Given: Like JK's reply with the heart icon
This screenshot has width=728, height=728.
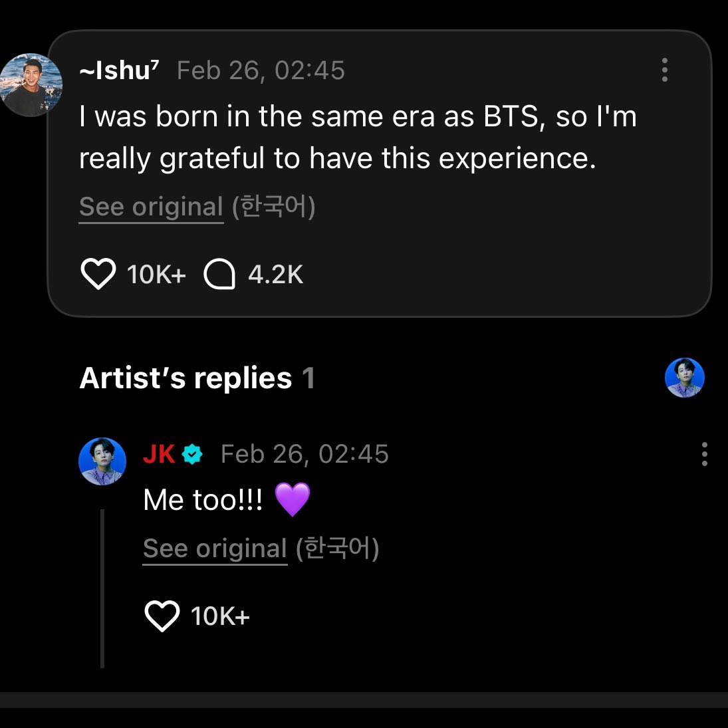Looking at the screenshot, I should coord(162,616).
